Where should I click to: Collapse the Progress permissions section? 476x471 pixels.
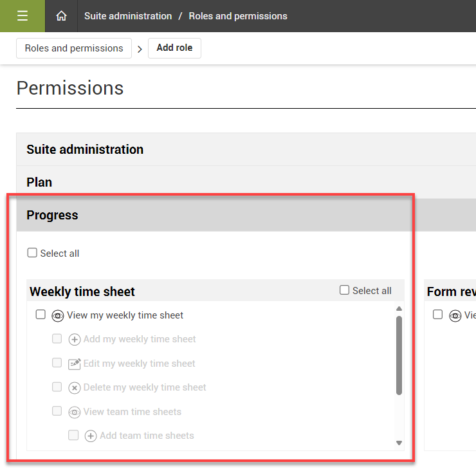pos(52,215)
